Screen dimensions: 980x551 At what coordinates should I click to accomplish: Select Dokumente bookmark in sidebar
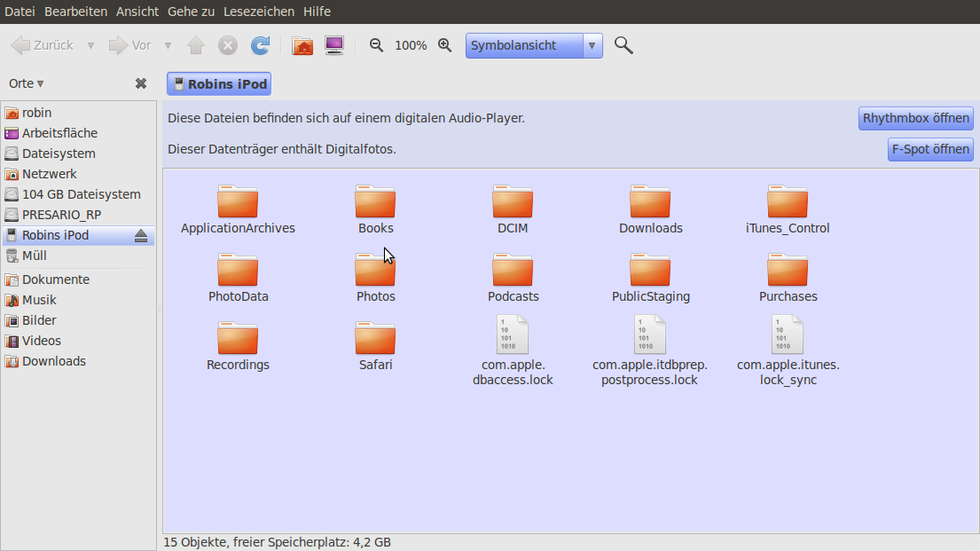tap(78, 279)
